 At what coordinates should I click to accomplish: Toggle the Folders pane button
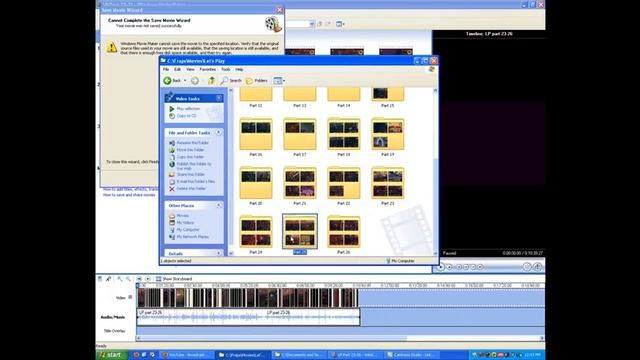257,81
